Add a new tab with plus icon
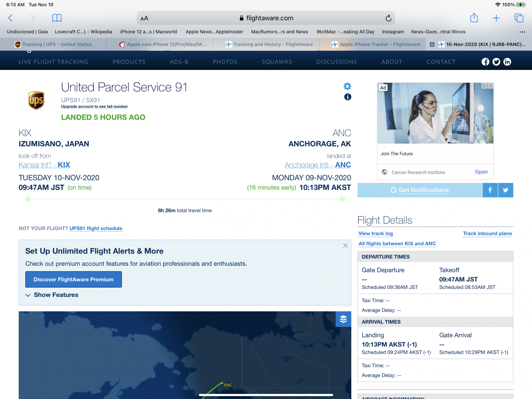Viewport: 532px width, 399px height. [x=496, y=18]
